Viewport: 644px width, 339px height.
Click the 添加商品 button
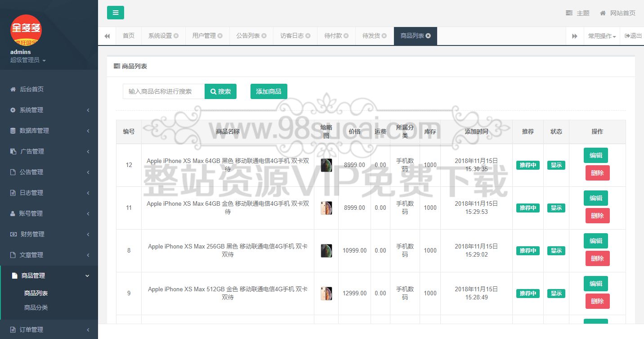tap(268, 91)
